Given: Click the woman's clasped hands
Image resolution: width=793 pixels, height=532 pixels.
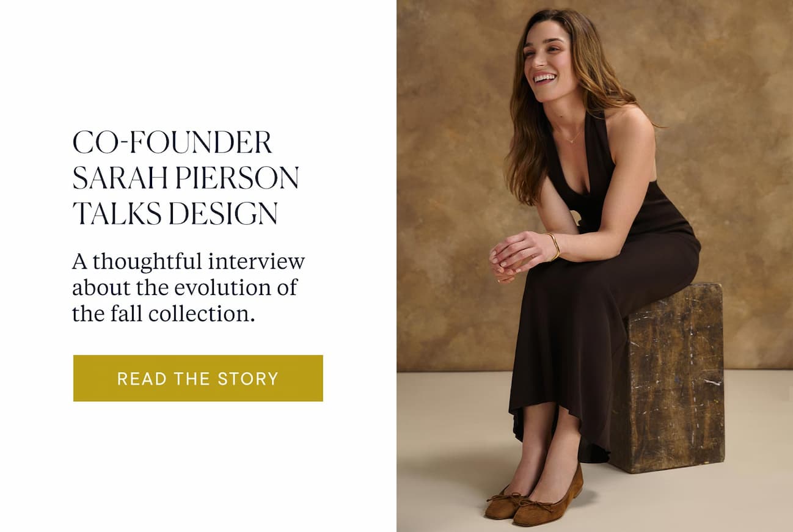Looking at the screenshot, I should pos(516,255).
